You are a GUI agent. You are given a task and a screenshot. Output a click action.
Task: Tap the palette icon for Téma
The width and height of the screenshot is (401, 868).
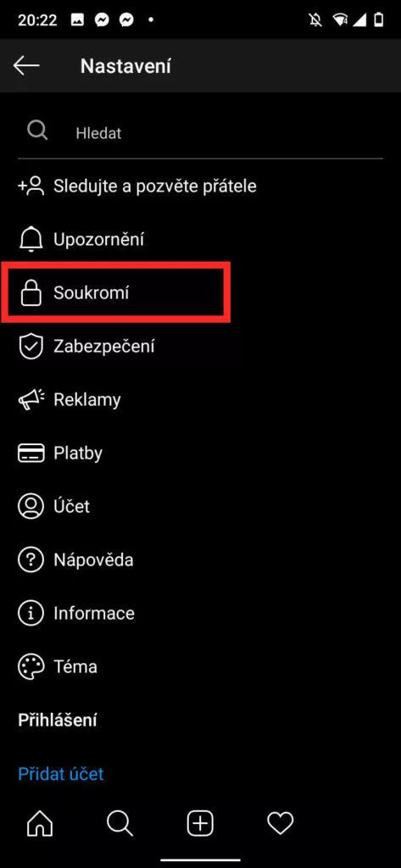31,666
